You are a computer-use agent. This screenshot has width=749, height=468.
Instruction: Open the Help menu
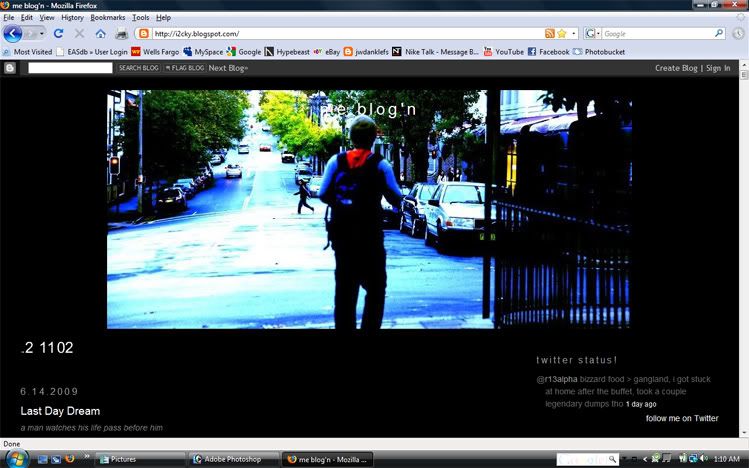163,18
